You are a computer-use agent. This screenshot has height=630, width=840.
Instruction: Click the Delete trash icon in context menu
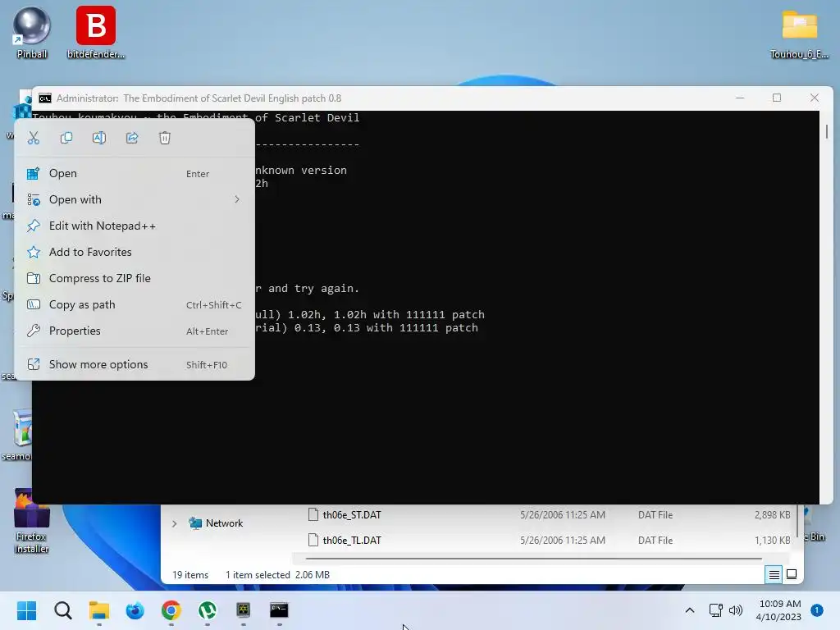[164, 138]
